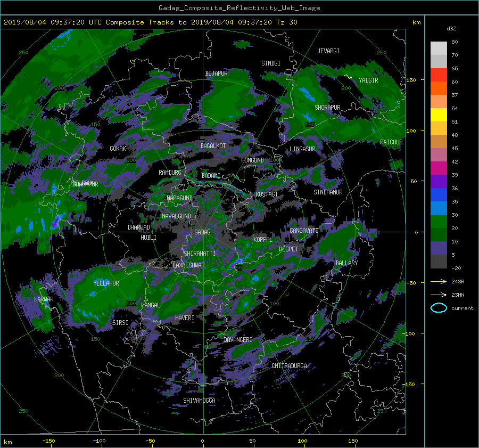The height and width of the screenshot is (448, 479).
Task: Click the '-20' value in dBZ legend
Action: [456, 268]
